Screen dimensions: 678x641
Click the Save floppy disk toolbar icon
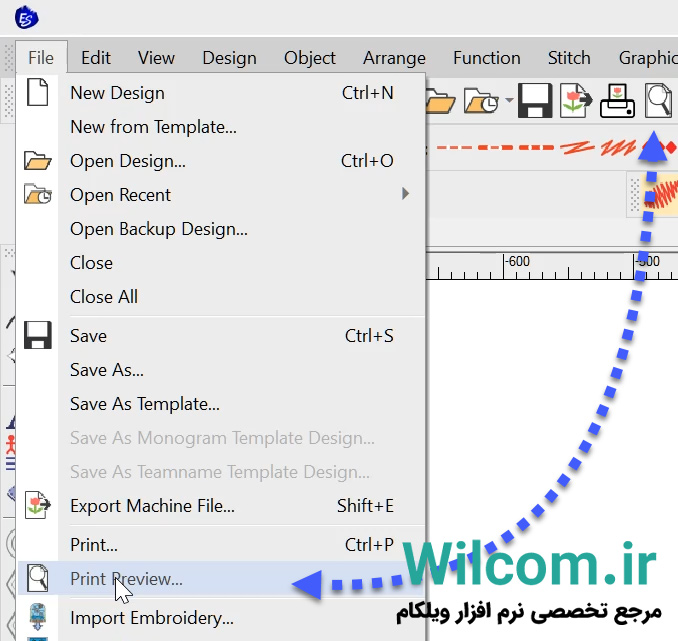click(535, 101)
